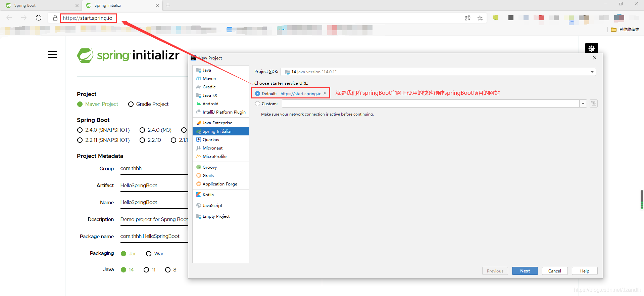Select Android in project type list

tap(221, 104)
